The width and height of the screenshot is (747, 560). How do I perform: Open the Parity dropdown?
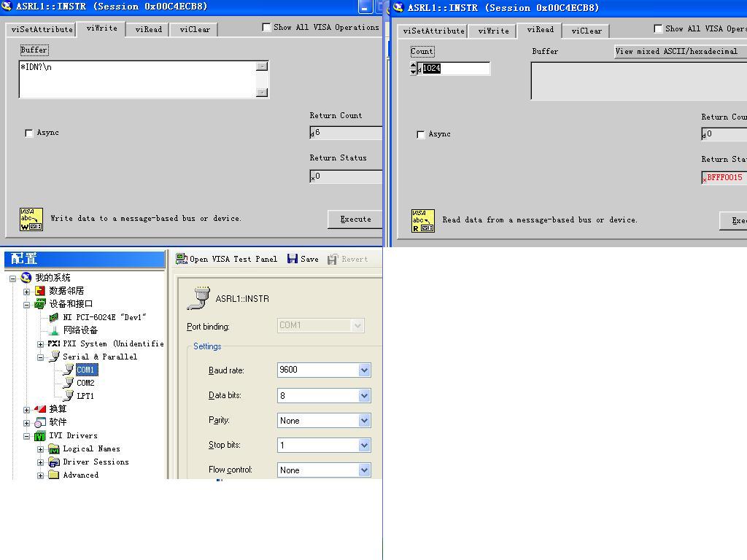tap(364, 420)
